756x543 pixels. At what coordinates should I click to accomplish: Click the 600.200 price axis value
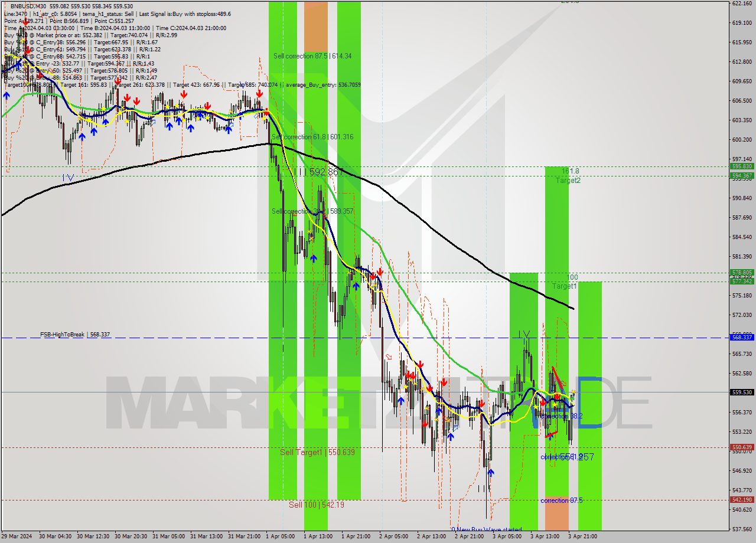tap(742, 139)
